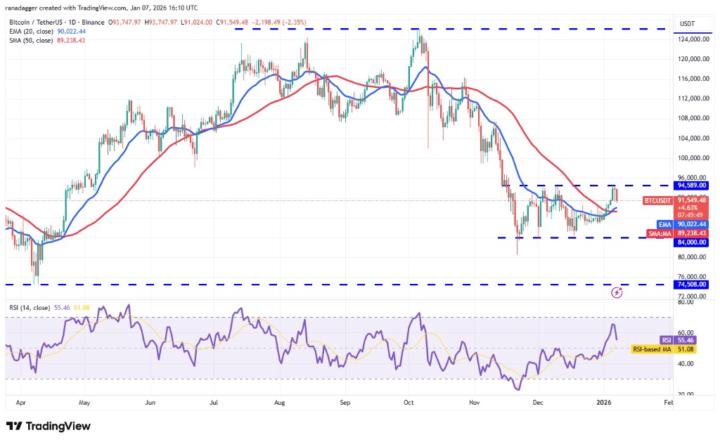Screen dimensions: 720x442
Task: Click the 74,508.00 blue price label
Action: click(x=691, y=285)
